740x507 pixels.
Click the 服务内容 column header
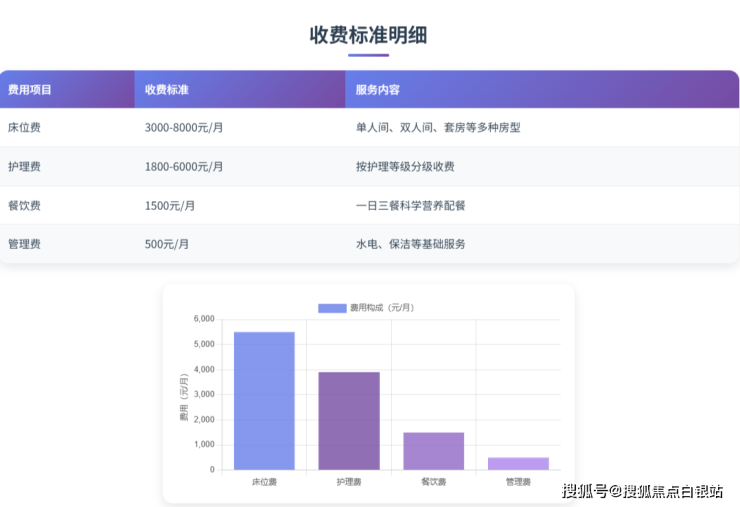[x=378, y=90]
